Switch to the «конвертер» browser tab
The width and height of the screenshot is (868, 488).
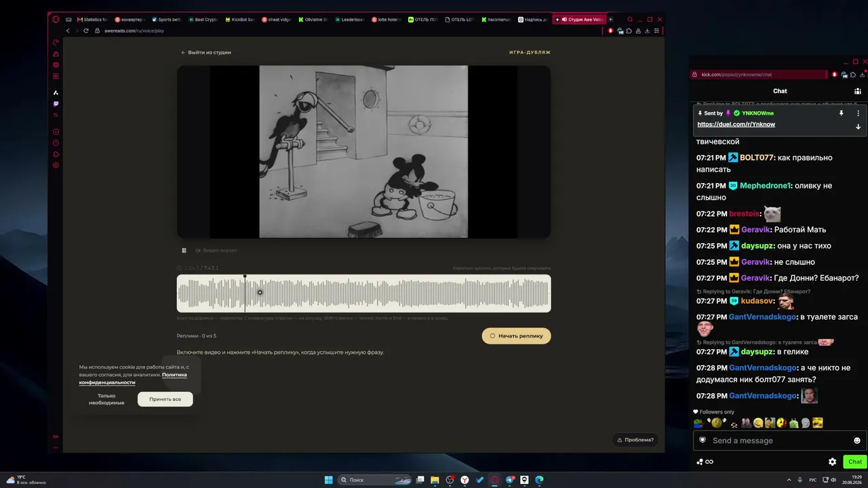[x=130, y=20]
